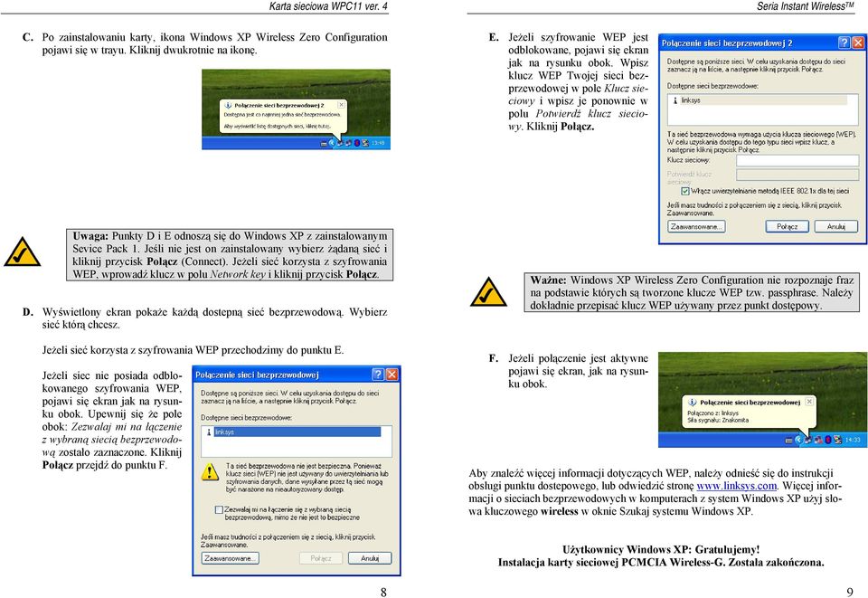Click the info icon in the 'Połączono z: linksys' balloon
Screen dimensions: 868x598
(692, 402)
